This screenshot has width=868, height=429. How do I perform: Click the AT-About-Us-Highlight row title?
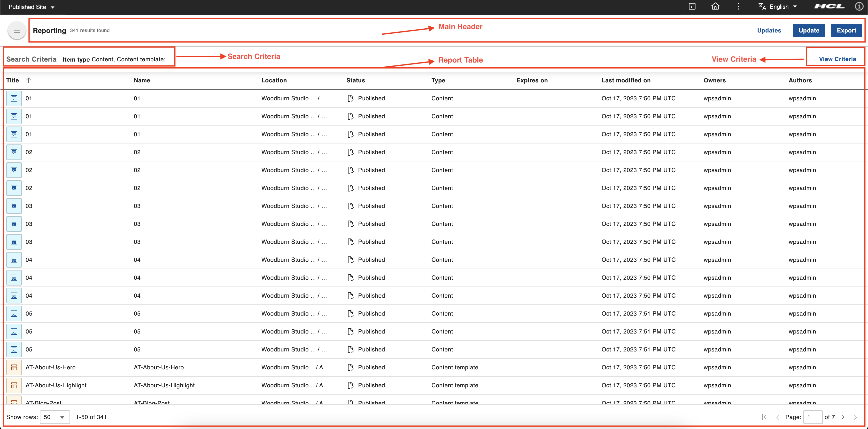pos(56,385)
